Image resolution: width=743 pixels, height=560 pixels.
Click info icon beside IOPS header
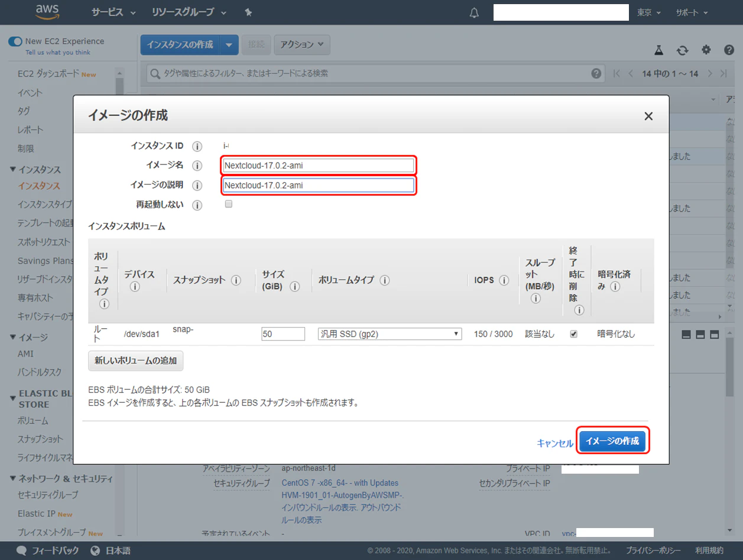point(504,280)
